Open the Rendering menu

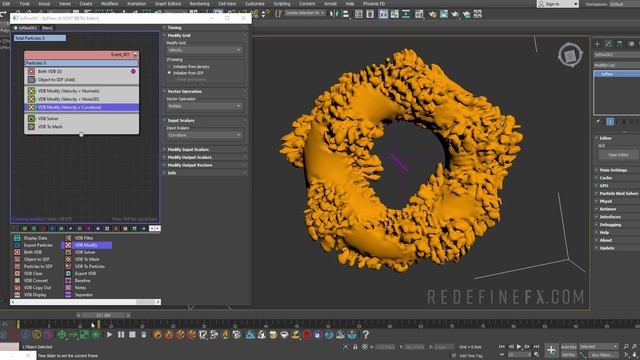click(x=199, y=4)
